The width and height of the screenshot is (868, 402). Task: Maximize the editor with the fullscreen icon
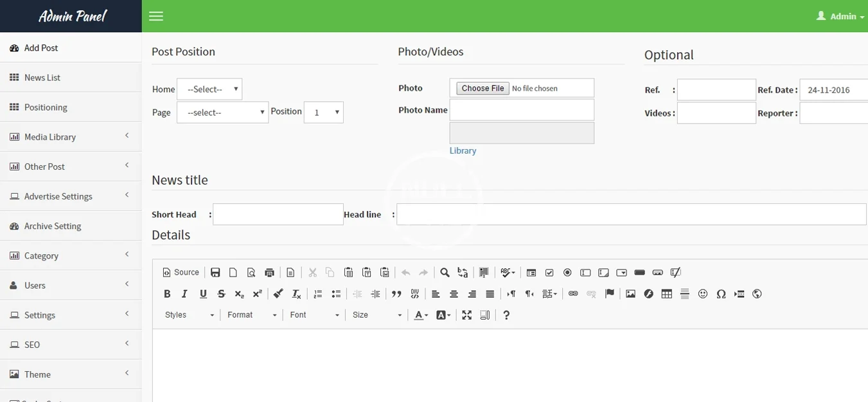click(466, 315)
